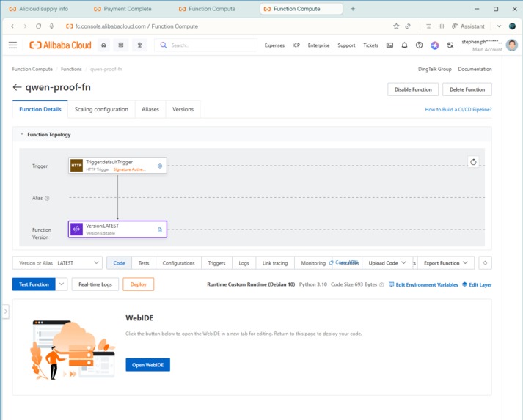This screenshot has width=523, height=420.
Task: Refresh the function topology diagram
Action: tap(473, 162)
